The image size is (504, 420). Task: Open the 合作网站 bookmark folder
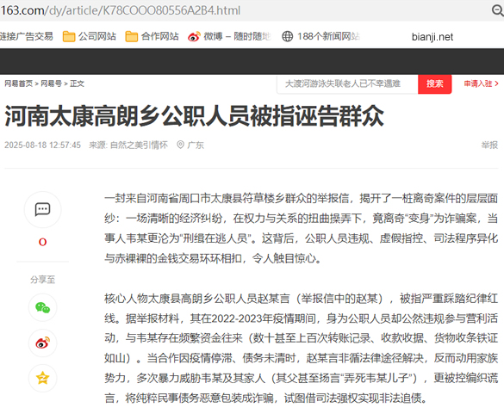152,36
